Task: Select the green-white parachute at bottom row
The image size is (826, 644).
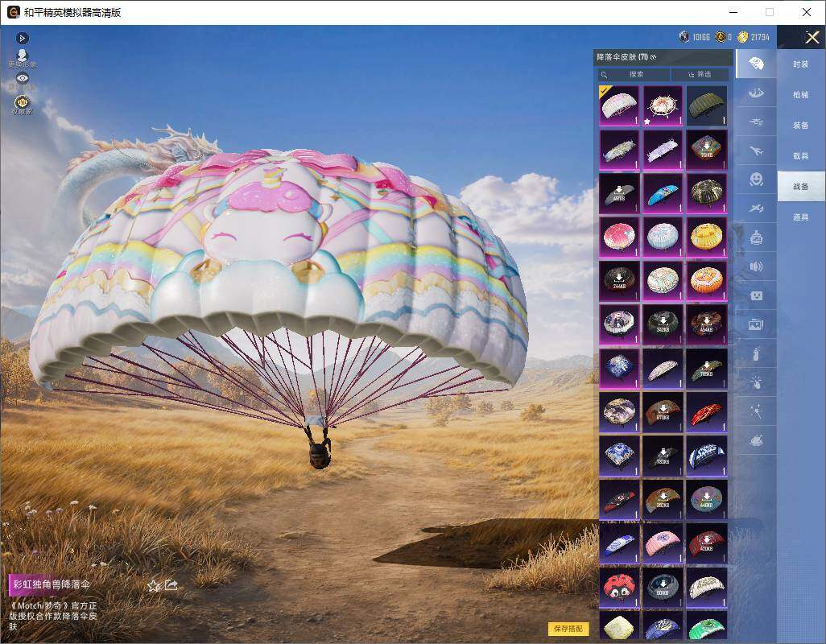Action: click(x=706, y=625)
